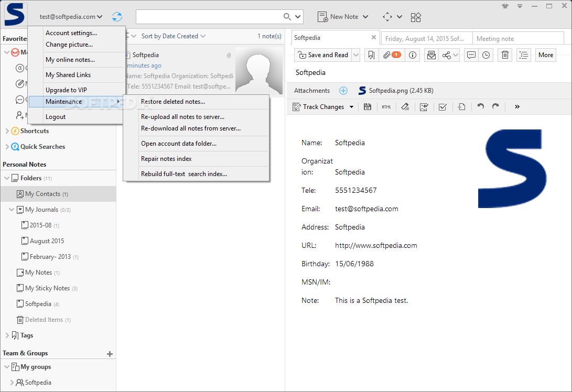Click the share note icon
Image resolution: width=572 pixels, height=392 pixels.
tap(446, 55)
